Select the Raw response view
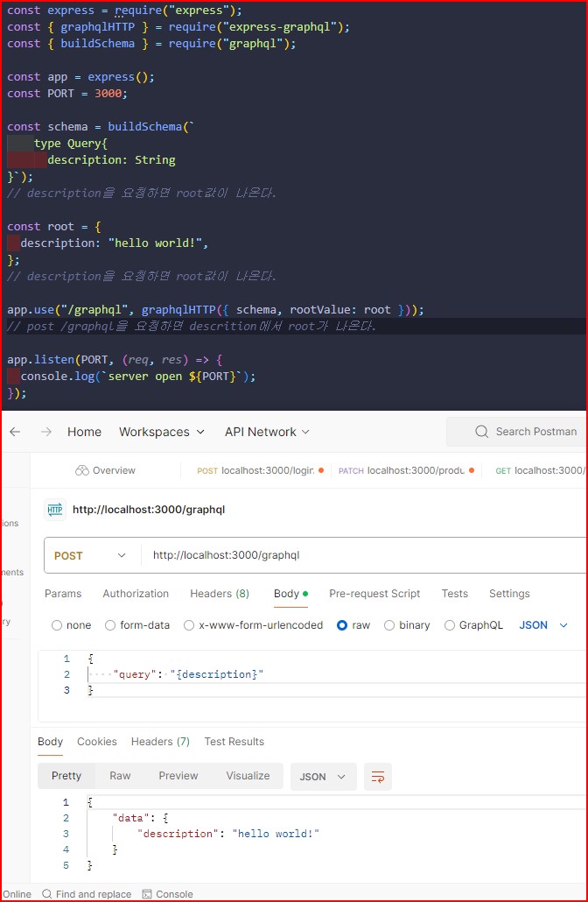Screen dimensions: 588x902 pyautogui.click(x=120, y=776)
